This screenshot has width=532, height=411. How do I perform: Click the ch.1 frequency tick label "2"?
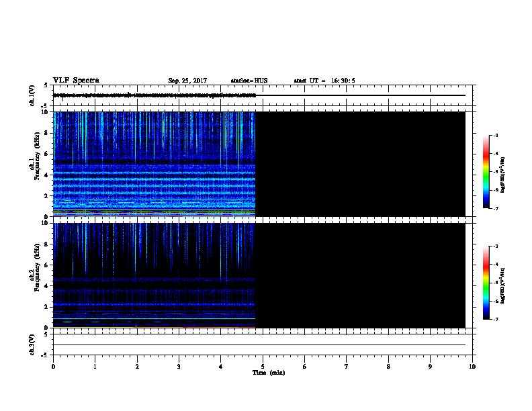click(47, 195)
